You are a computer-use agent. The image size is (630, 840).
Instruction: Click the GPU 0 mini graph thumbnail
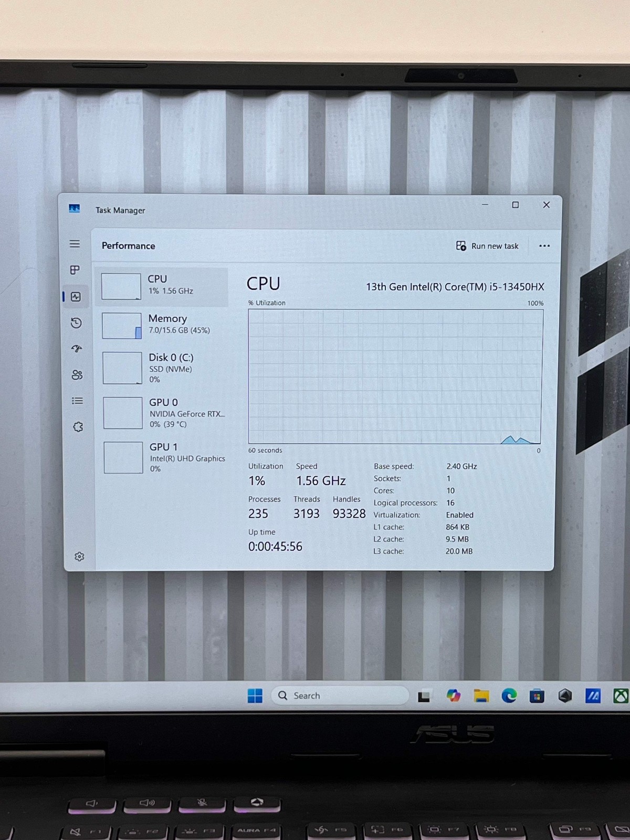pyautogui.click(x=123, y=413)
